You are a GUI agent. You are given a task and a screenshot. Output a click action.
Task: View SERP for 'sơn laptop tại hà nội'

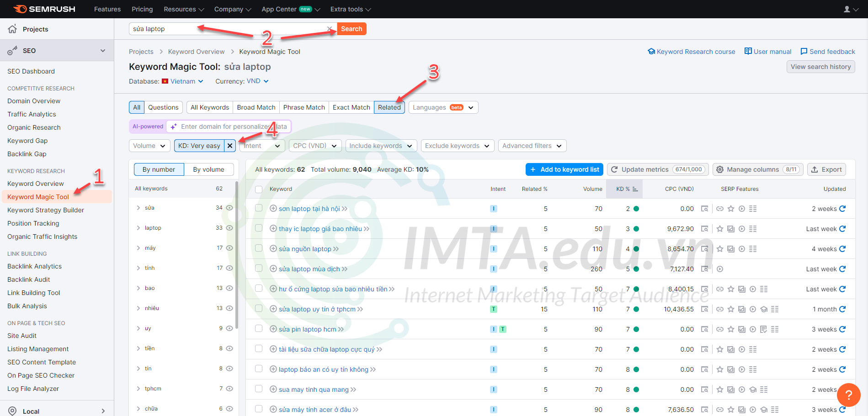click(x=704, y=209)
